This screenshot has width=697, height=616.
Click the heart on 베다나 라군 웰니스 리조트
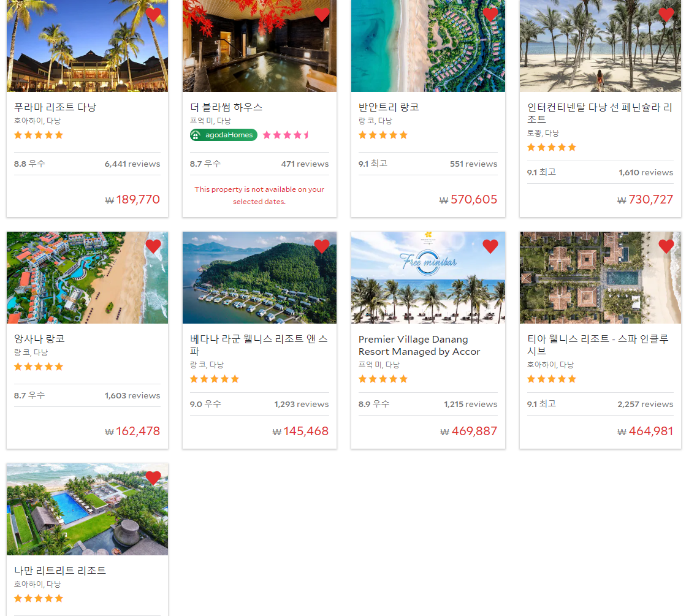321,246
